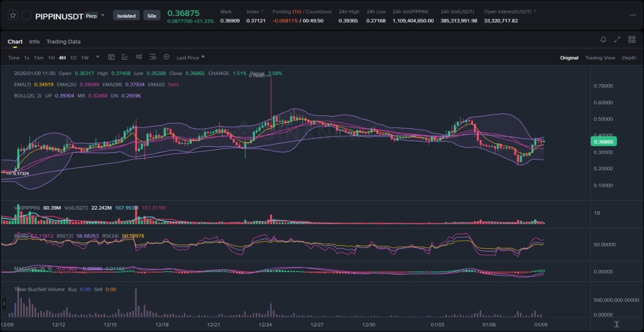
Task: Click the Isolated margin mode button
Action: (126, 16)
